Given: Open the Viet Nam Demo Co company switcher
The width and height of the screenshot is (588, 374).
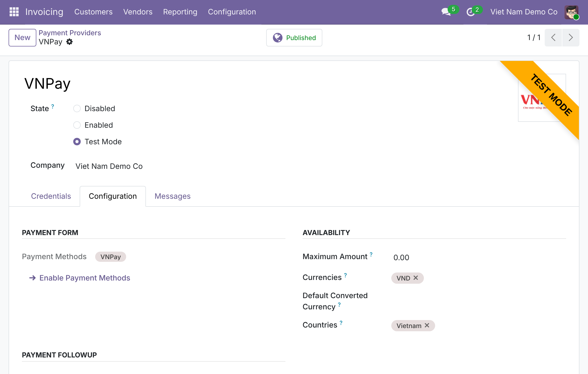Looking at the screenshot, I should (524, 12).
